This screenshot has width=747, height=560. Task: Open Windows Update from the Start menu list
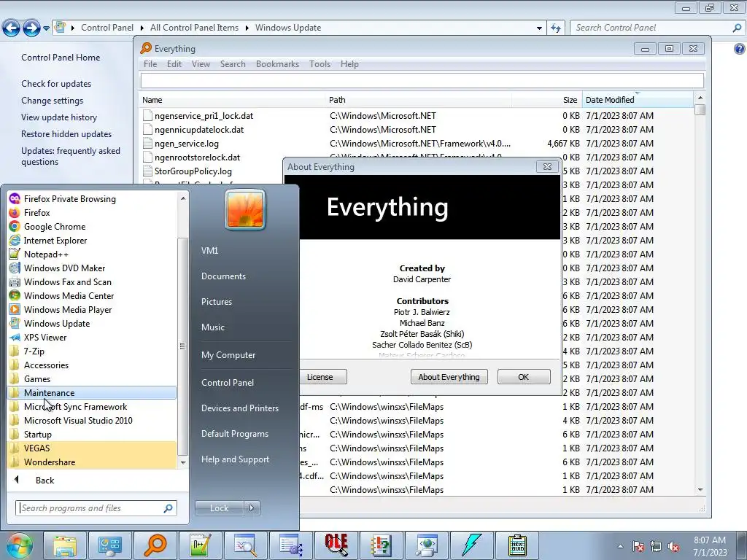(57, 323)
